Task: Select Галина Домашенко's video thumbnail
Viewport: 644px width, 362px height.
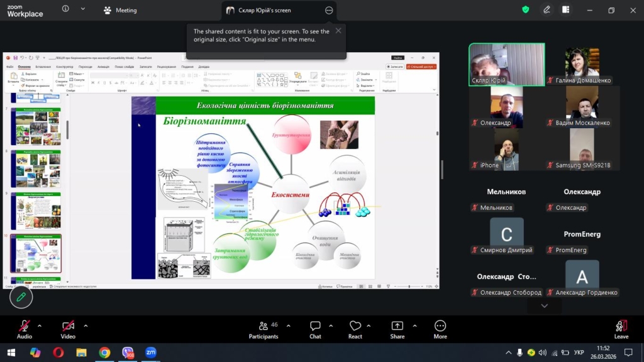Action: click(582, 65)
